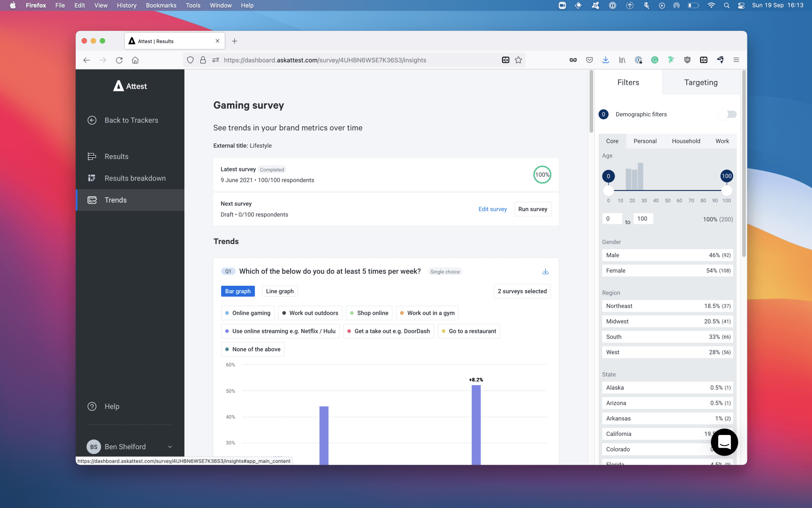This screenshot has height=508, width=812.
Task: Open the History menu in menu bar
Action: point(126,6)
